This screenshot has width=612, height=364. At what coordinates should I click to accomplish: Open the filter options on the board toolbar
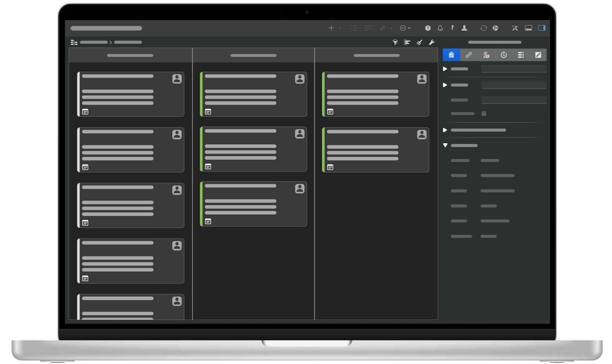[395, 42]
